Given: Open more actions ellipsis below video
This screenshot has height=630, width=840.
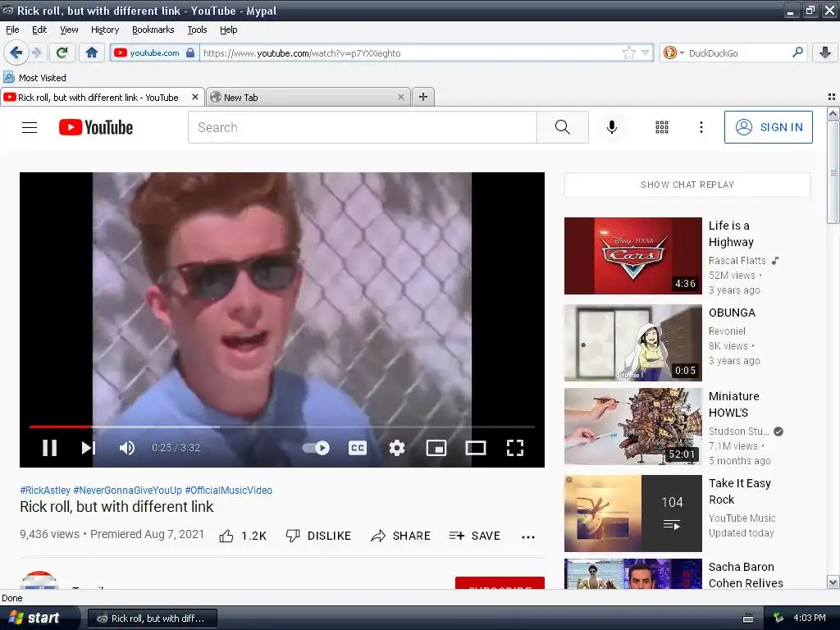Looking at the screenshot, I should pos(528,536).
